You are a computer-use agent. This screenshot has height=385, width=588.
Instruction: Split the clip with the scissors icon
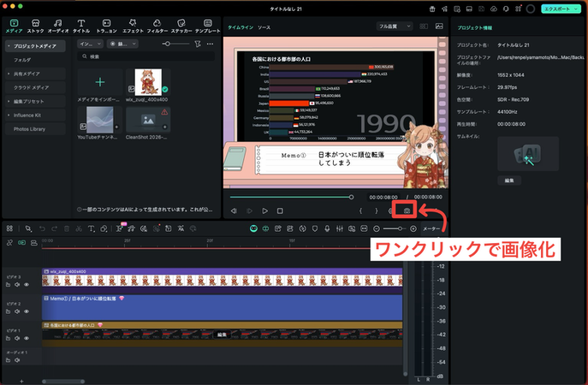pyautogui.click(x=79, y=228)
